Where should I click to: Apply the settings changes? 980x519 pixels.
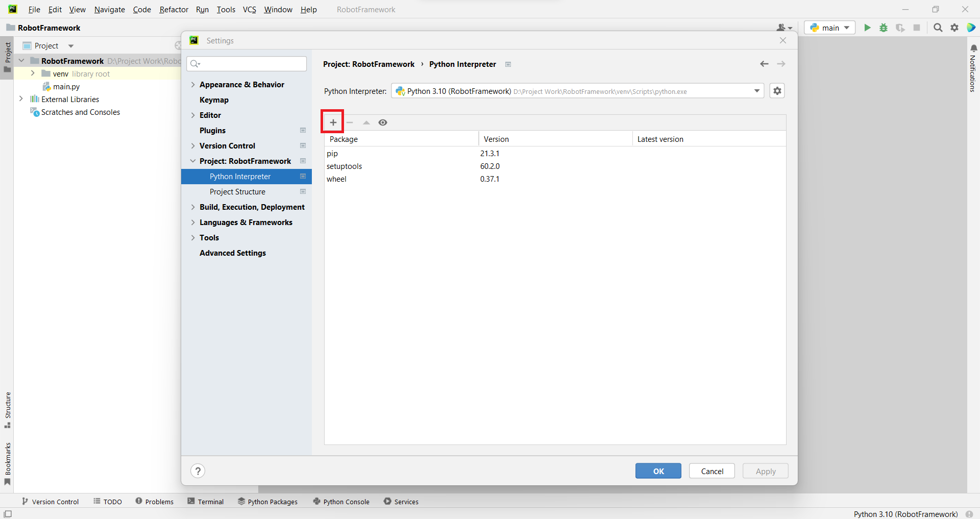[765, 471]
